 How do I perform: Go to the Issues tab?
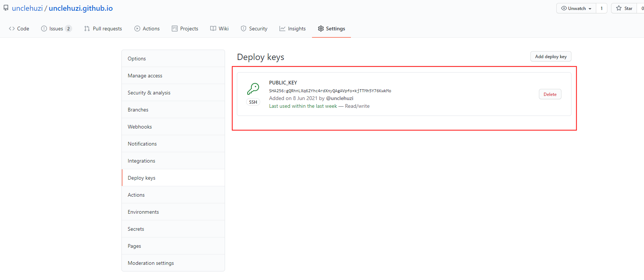click(56, 29)
